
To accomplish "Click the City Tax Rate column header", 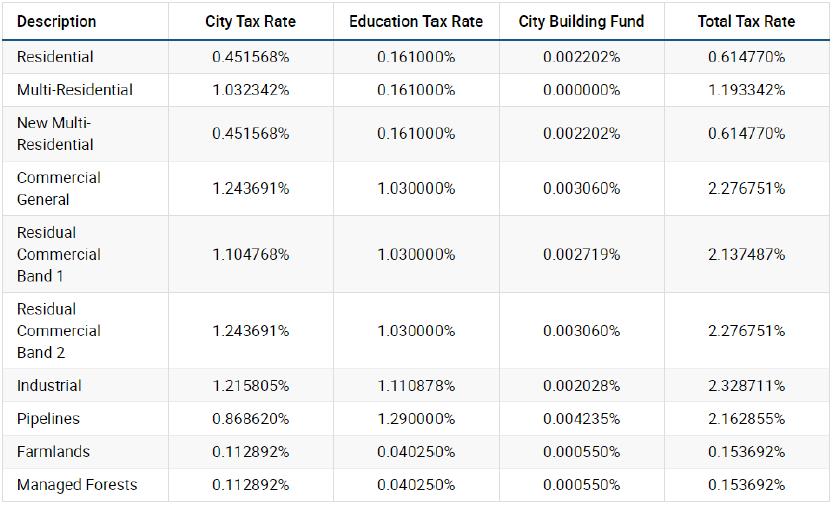I will [250, 21].
